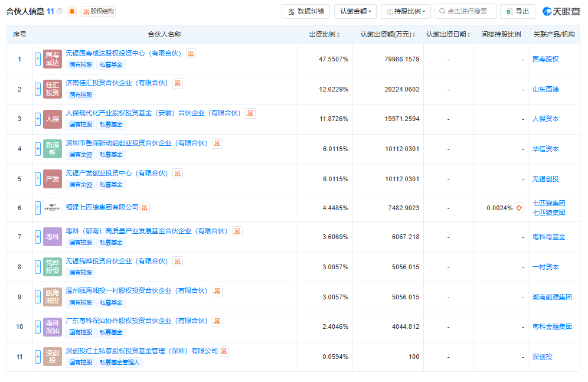Open the 持股比例 dropdown
This screenshot has width=588, height=382.
(406, 11)
